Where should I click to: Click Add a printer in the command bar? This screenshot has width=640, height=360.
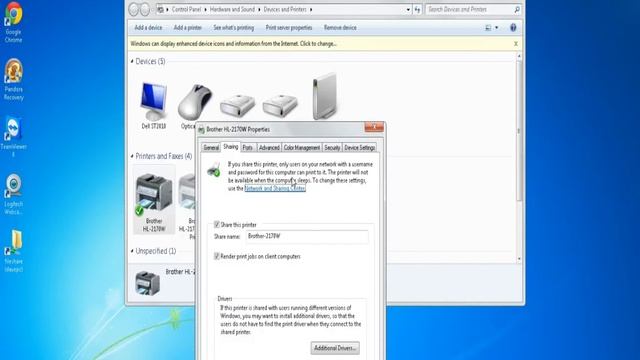coord(188,28)
